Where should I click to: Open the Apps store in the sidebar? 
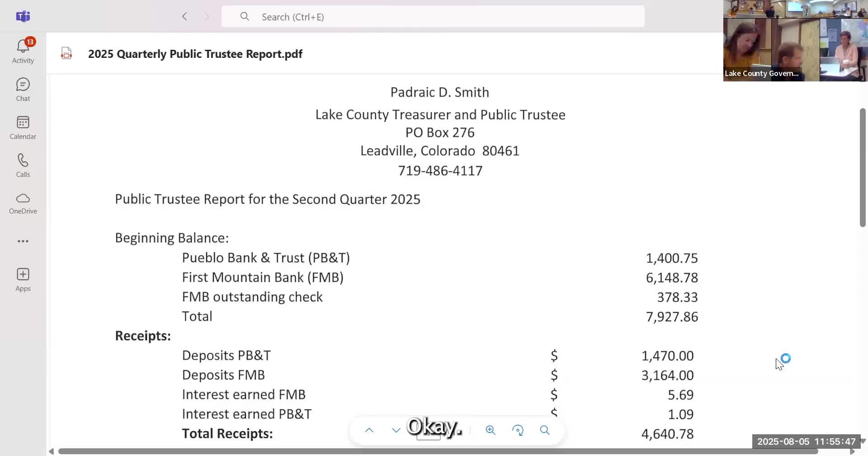click(23, 279)
